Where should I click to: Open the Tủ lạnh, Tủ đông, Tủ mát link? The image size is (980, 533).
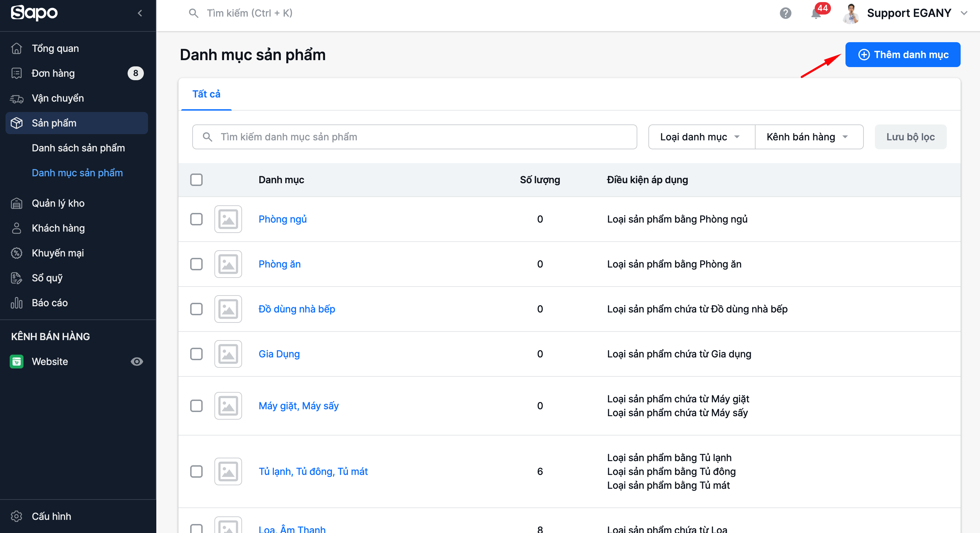point(313,471)
